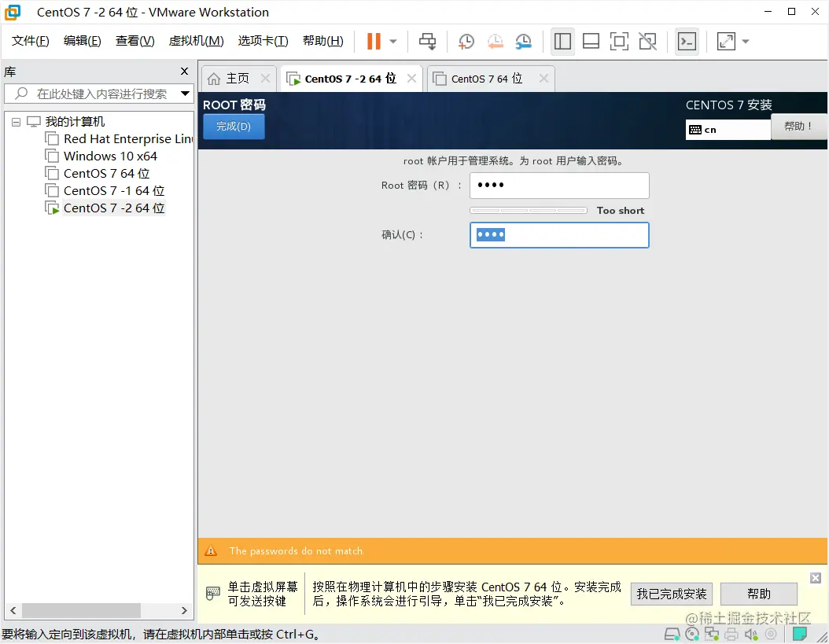Click the keyboard icon in hint bar
829x644 pixels.
(212, 593)
